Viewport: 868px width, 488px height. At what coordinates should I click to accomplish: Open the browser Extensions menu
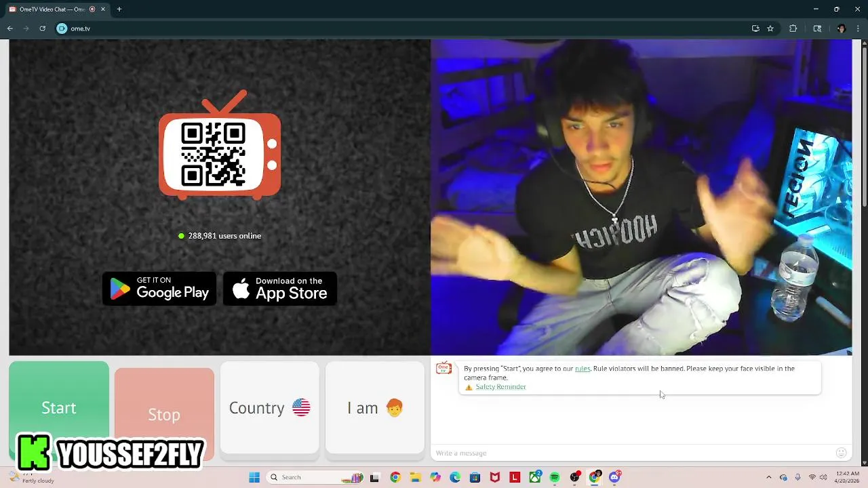[793, 28]
